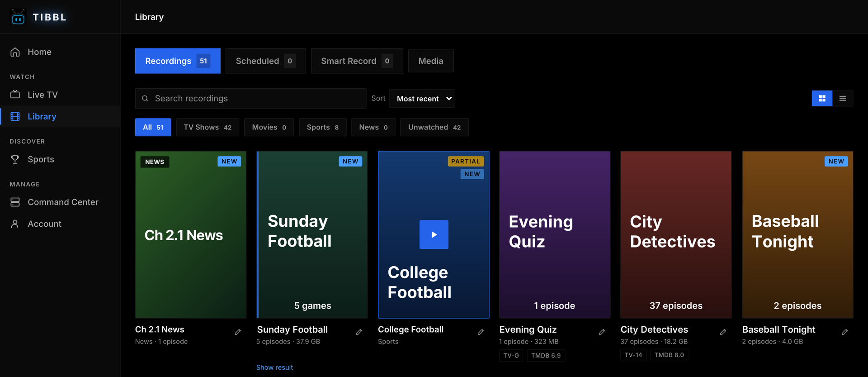Viewport: 868px width, 377px height.
Task: Filter recordings by News
Action: point(373,127)
